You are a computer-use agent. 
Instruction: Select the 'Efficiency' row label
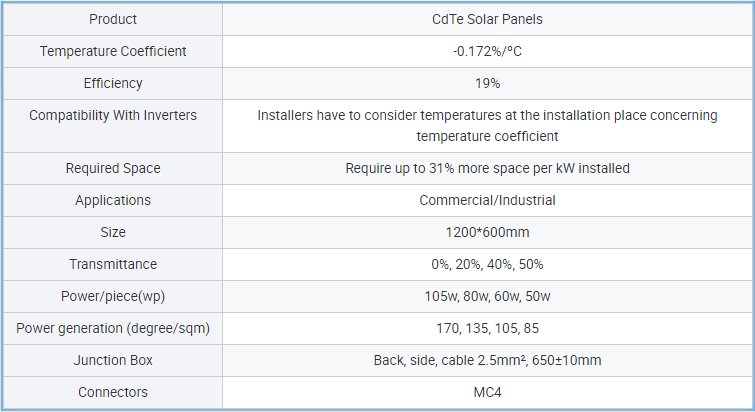pyautogui.click(x=113, y=83)
